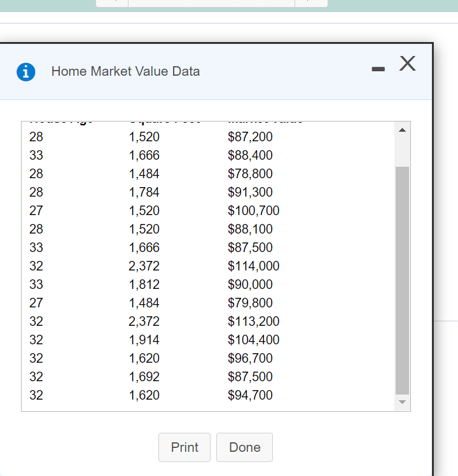Click square feet in the $96,700 row

[x=144, y=358]
